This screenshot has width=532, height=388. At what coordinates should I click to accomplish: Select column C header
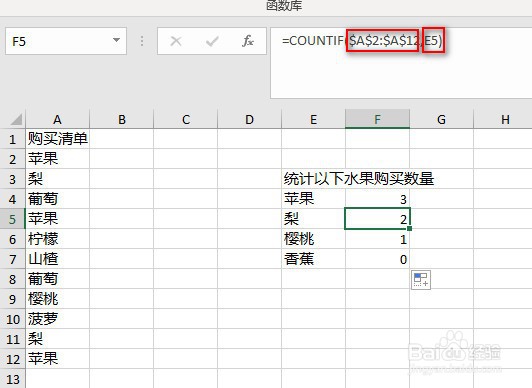pyautogui.click(x=186, y=119)
